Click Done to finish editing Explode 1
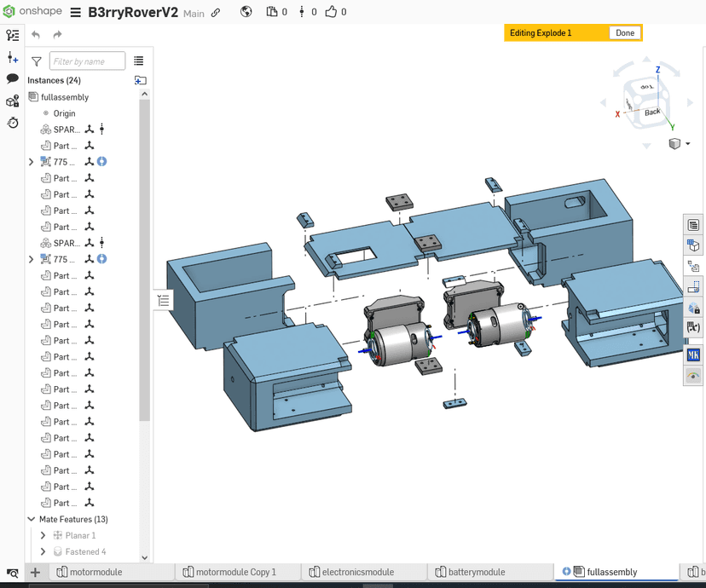The width and height of the screenshot is (706, 588). point(625,33)
